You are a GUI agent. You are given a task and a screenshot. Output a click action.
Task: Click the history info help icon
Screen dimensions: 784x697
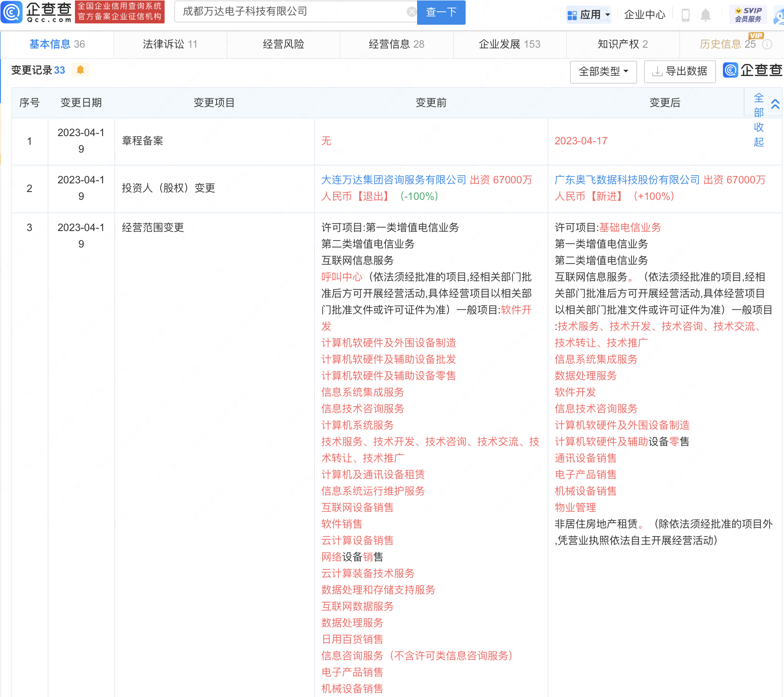pyautogui.click(x=767, y=44)
